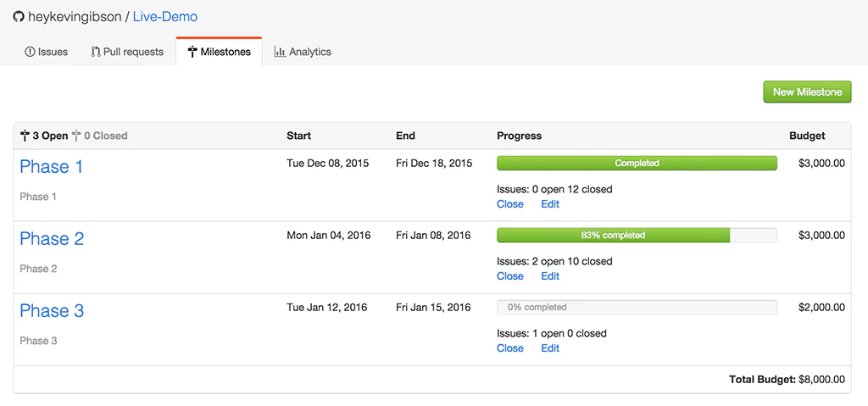Click the Milestones signpost tab icon
This screenshot has width=868, height=406.
coord(192,52)
